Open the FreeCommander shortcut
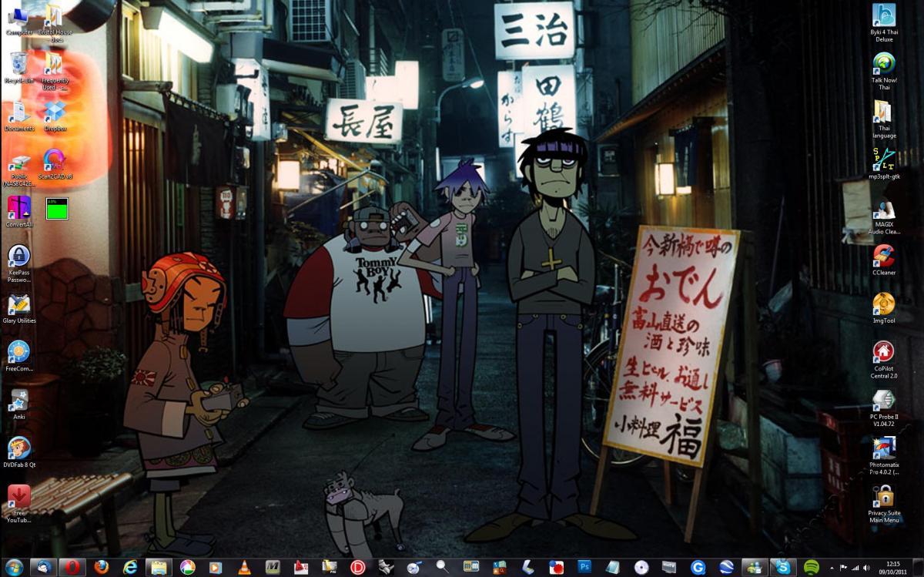Screen dimensions: 924x577 point(18,356)
